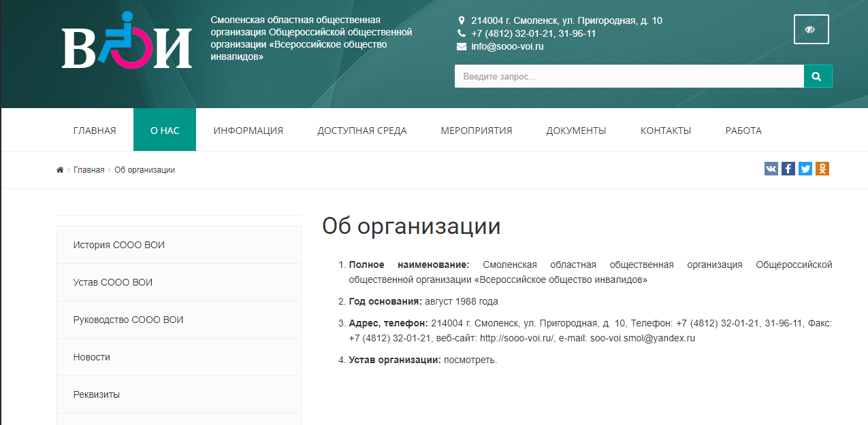868x425 pixels.
Task: Click the ВОИ logo in header
Action: pos(127,41)
